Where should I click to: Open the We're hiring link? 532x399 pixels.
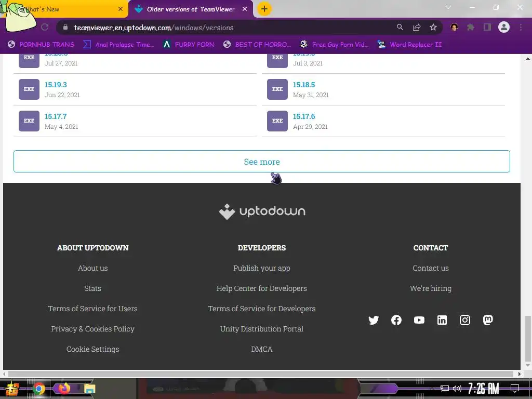click(x=431, y=288)
